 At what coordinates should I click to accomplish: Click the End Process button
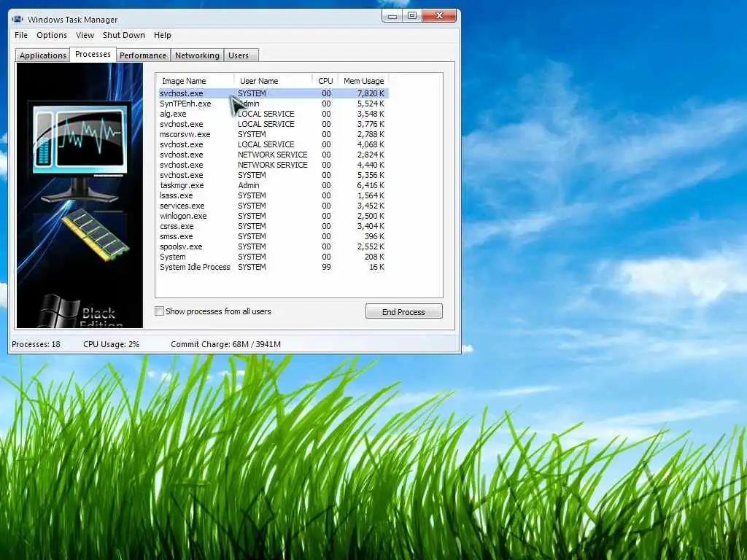(404, 312)
